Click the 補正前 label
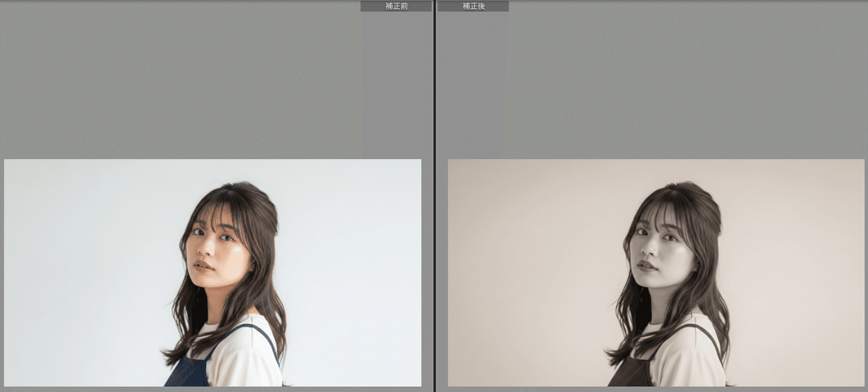This screenshot has height=392, width=868. click(396, 6)
